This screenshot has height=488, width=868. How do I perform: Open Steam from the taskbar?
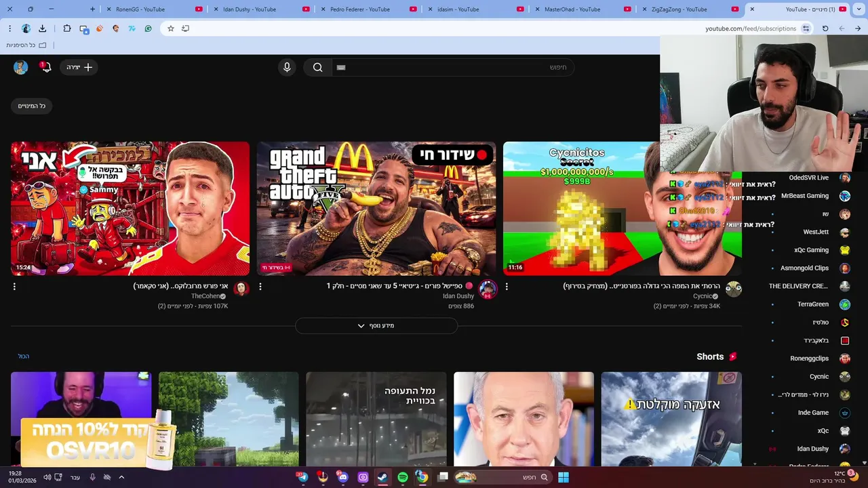tap(382, 477)
